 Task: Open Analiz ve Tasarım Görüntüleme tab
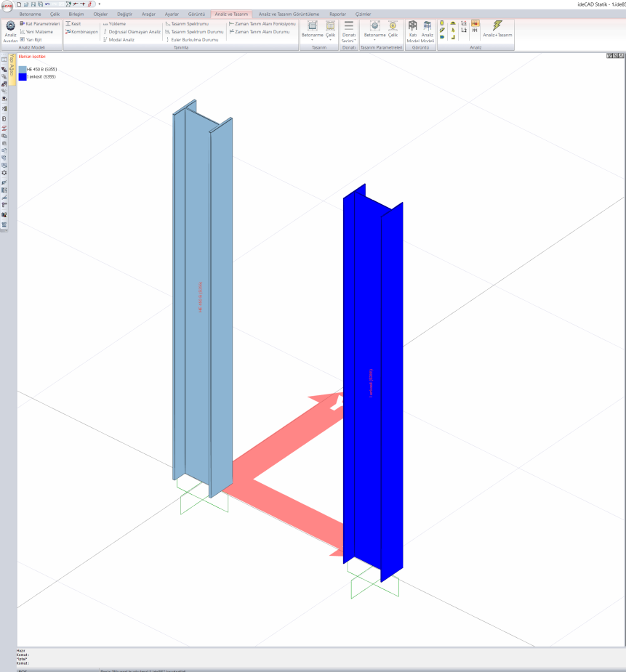click(x=289, y=14)
